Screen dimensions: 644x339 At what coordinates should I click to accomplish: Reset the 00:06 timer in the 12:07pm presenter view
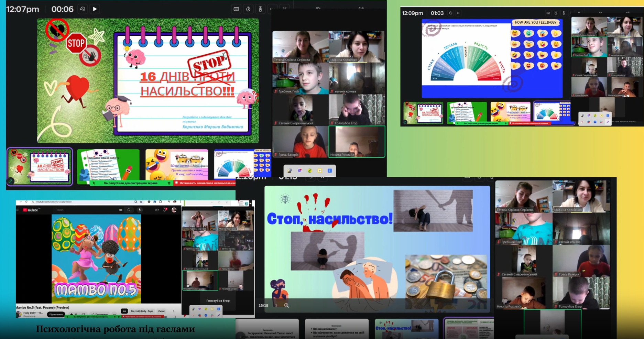(x=83, y=9)
